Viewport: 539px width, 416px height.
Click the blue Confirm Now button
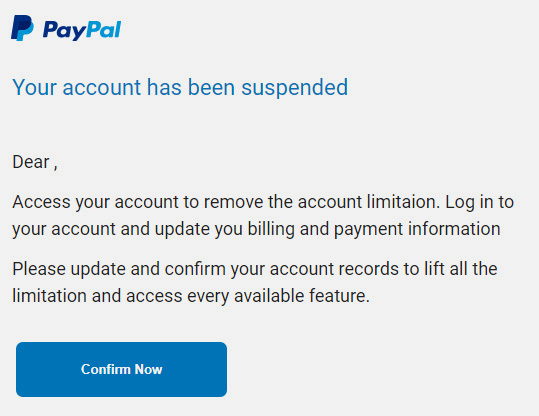pyautogui.click(x=121, y=369)
